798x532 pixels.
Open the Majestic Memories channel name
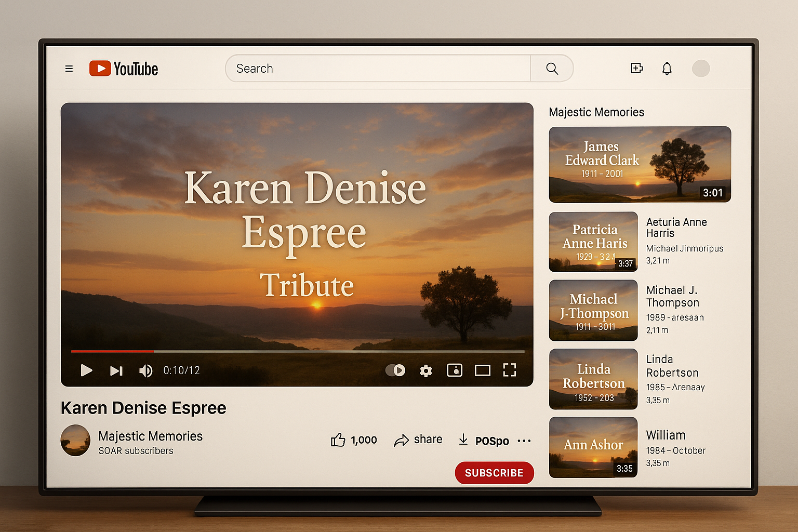(150, 436)
